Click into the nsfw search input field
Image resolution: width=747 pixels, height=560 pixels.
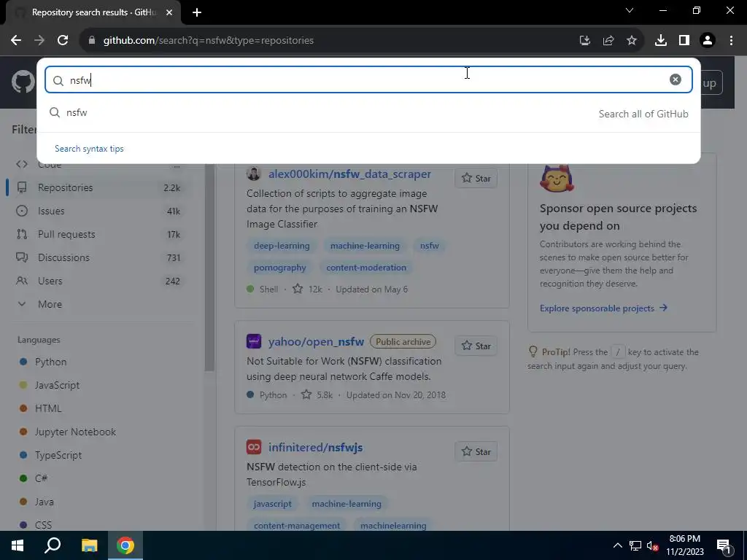368,79
